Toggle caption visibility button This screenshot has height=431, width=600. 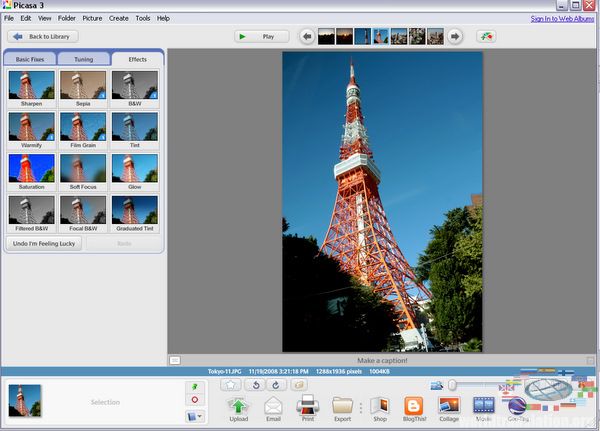click(x=175, y=360)
